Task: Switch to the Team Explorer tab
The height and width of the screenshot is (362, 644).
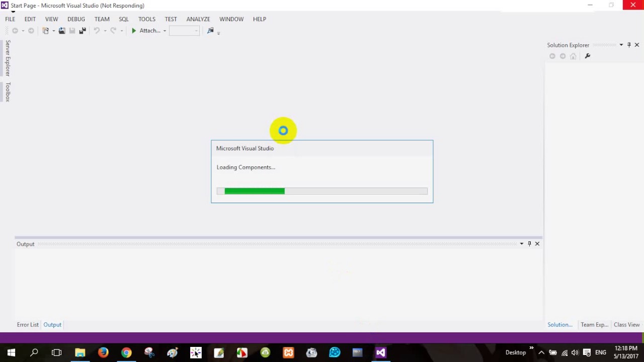Action: pos(595,325)
